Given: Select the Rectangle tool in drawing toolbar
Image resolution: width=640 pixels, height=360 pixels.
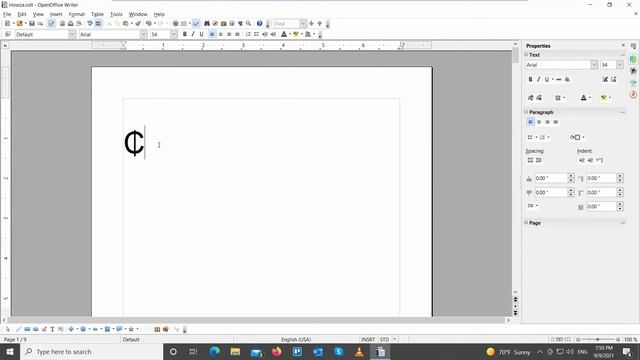Looking at the screenshot, I should click(27, 329).
